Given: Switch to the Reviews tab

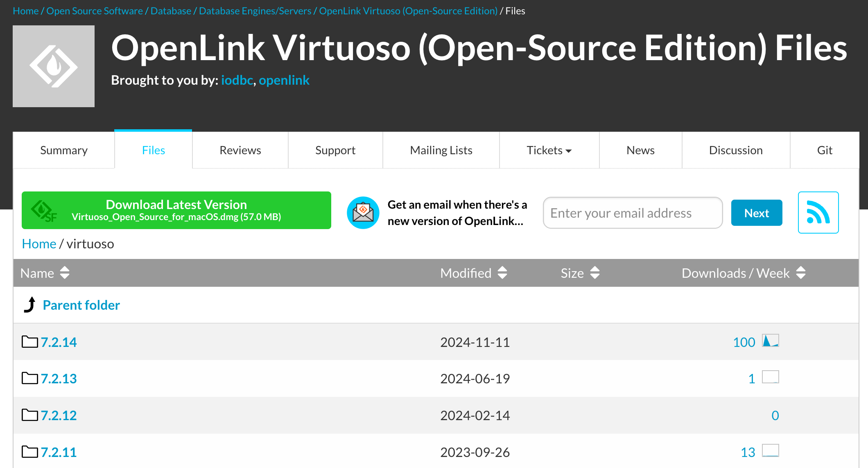Looking at the screenshot, I should [x=240, y=150].
